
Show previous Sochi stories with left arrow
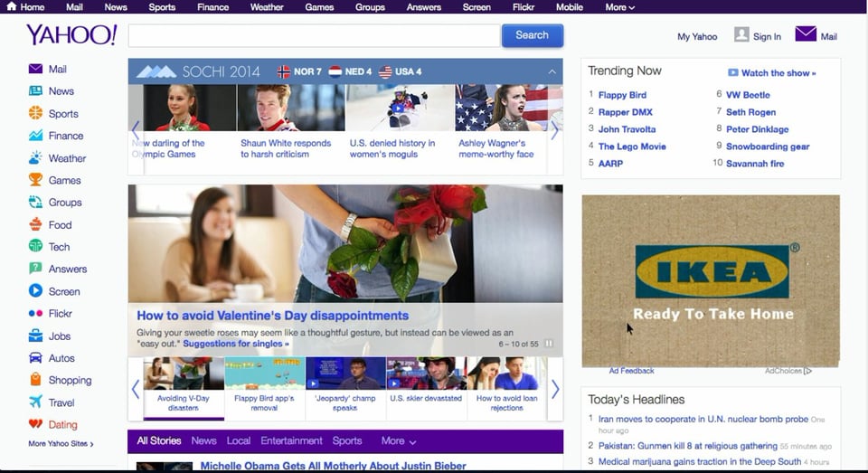(136, 131)
